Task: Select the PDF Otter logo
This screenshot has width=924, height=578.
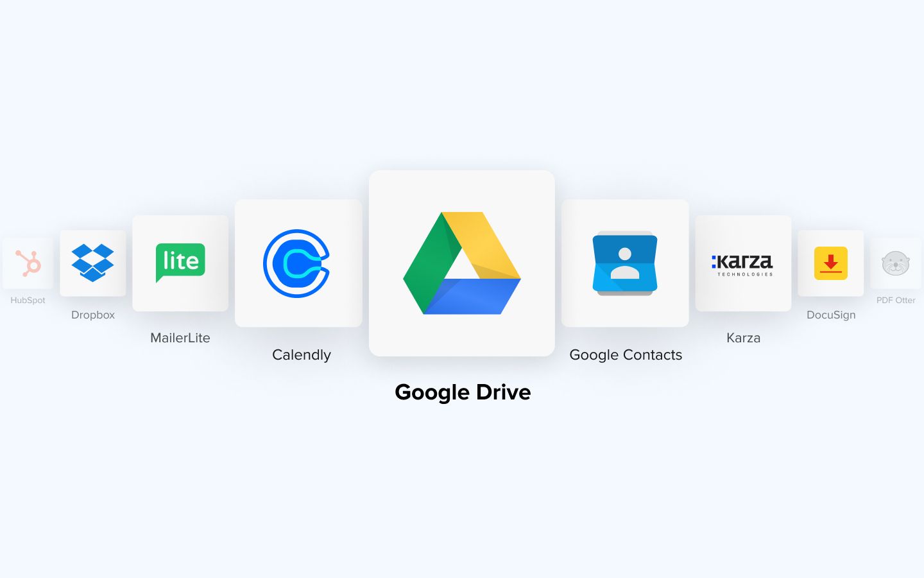Action: pos(896,263)
